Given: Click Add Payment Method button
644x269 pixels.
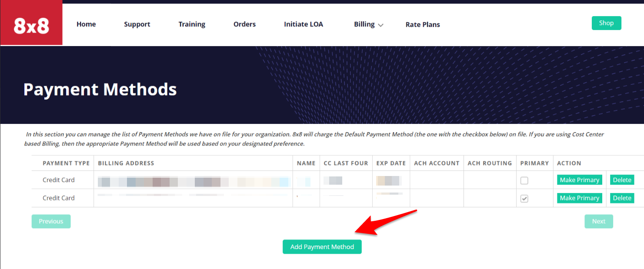Looking at the screenshot, I should pyautogui.click(x=322, y=247).
